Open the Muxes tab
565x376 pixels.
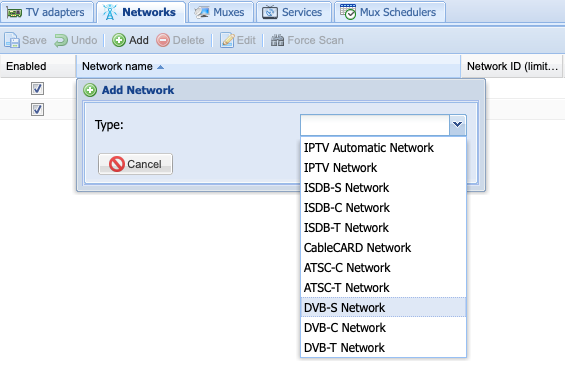pyautogui.click(x=221, y=12)
